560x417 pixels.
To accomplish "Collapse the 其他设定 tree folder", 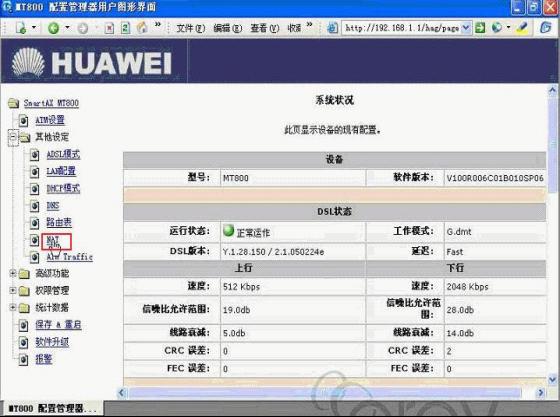I will tap(13, 137).
